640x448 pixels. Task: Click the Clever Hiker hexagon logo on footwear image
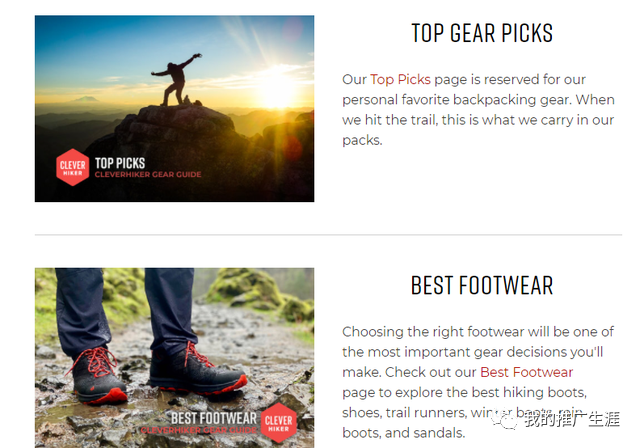coord(278,423)
